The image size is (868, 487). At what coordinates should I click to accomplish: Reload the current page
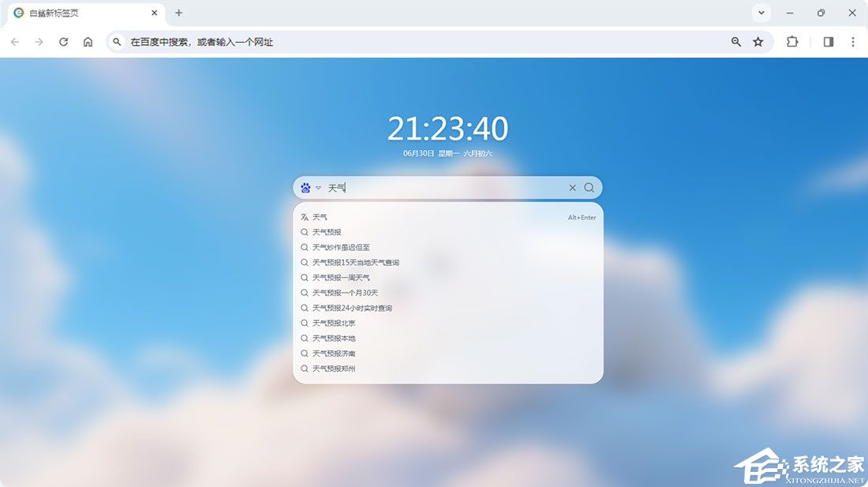[64, 42]
